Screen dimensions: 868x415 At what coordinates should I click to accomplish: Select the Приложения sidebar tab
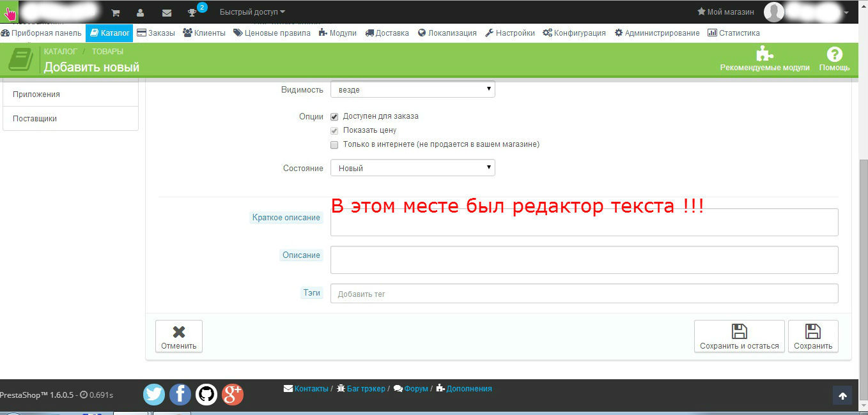70,94
